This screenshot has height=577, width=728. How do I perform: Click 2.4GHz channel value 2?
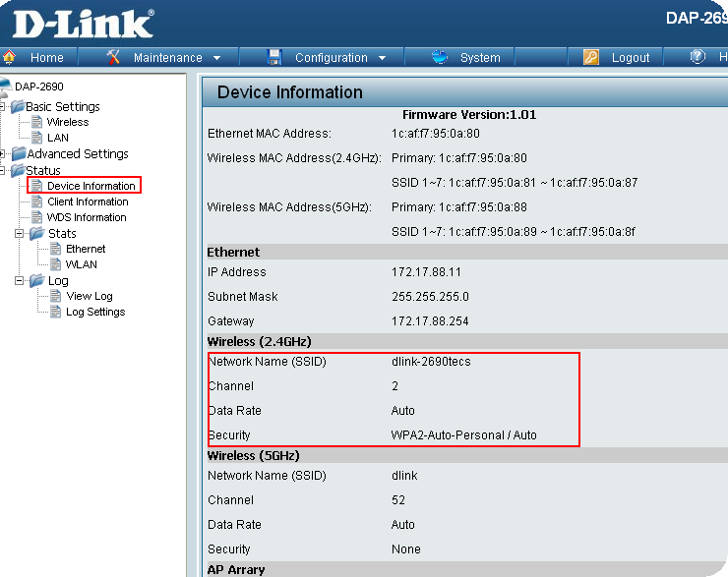coord(394,386)
